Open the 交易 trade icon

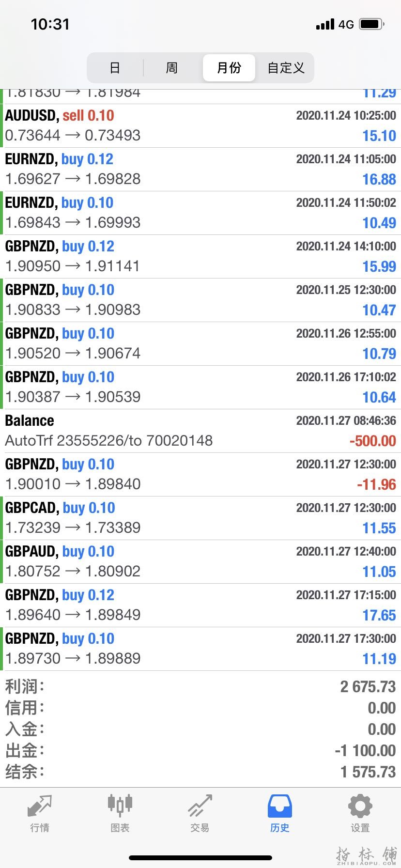[x=200, y=806]
